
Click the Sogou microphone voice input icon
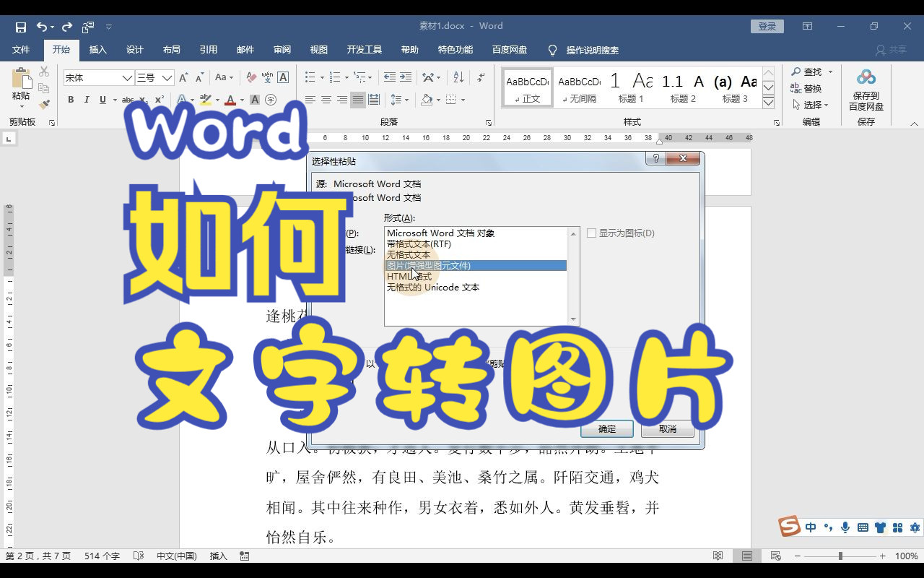[845, 527]
